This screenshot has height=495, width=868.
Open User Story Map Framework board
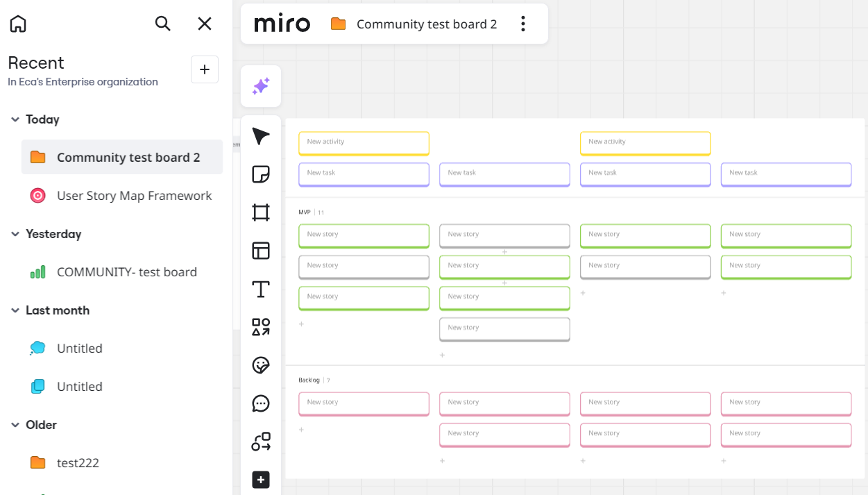(x=122, y=196)
